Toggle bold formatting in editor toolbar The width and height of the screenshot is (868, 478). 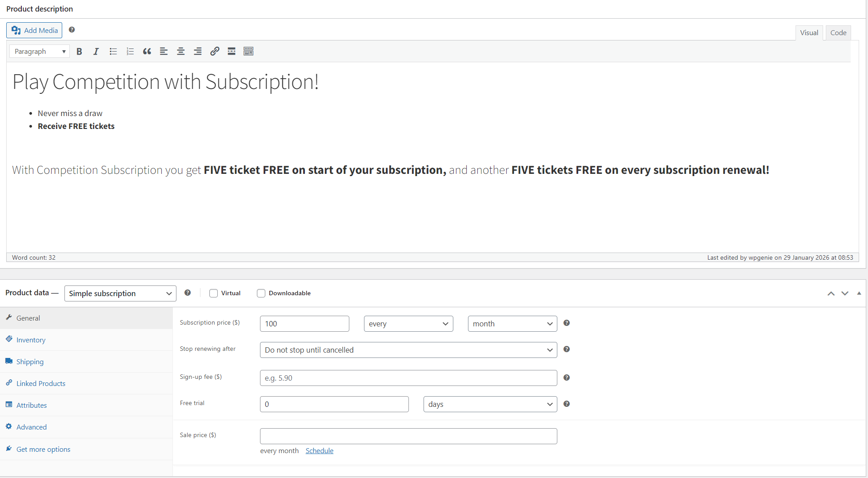click(x=79, y=52)
